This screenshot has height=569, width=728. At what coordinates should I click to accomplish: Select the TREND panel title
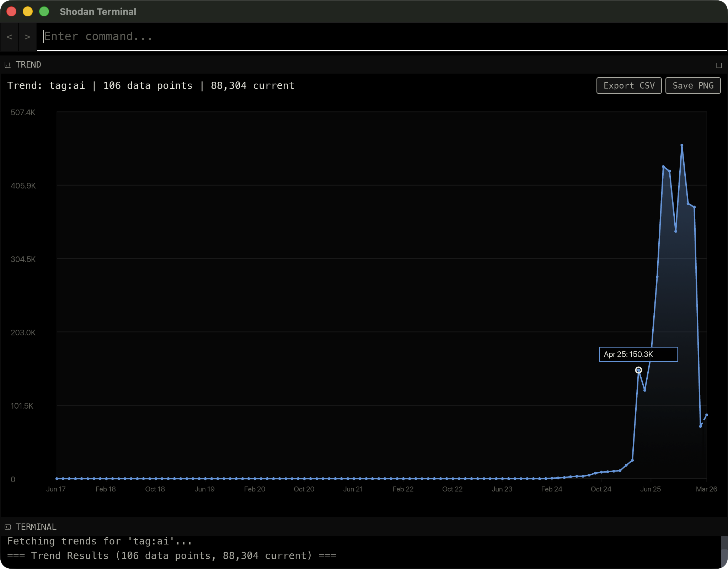pos(28,64)
